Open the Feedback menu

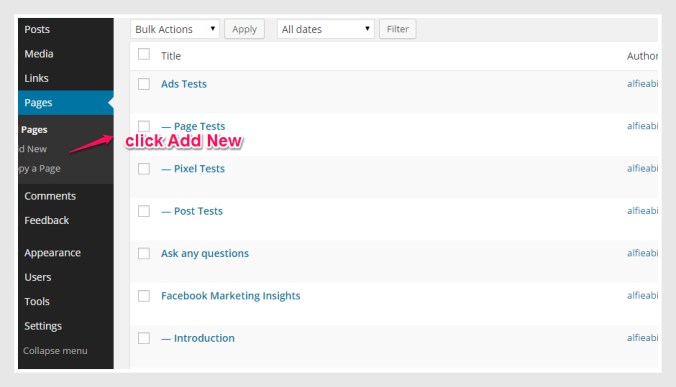47,220
